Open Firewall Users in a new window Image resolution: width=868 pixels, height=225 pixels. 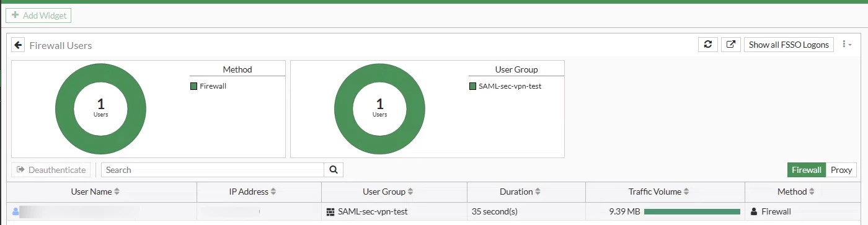[x=731, y=45]
